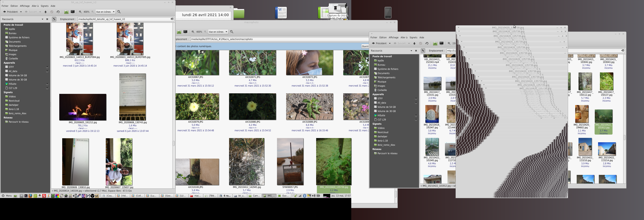Viewport: 644px width, 220px height.
Task: Toggle location edit button in right file manager
Action: pos(423,51)
